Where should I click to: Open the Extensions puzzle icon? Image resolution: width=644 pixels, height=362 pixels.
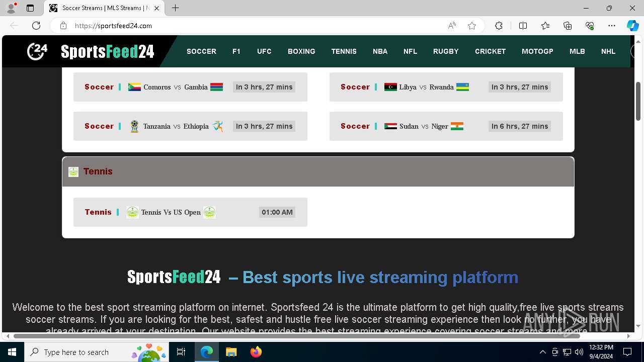coord(499,26)
